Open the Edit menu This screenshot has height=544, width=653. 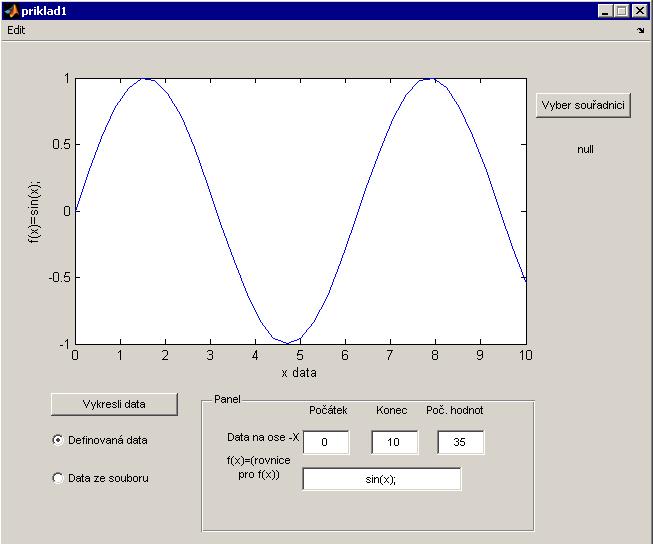pyautogui.click(x=16, y=30)
